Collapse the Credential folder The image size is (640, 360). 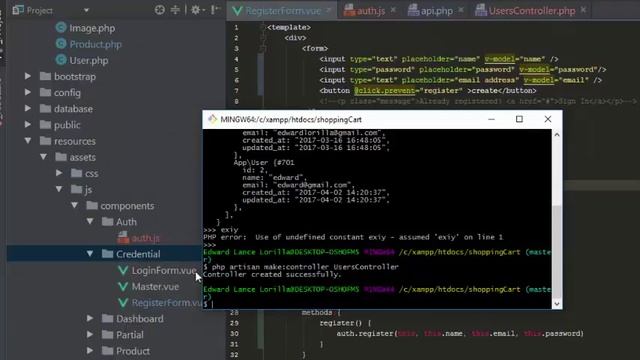[x=90, y=254]
